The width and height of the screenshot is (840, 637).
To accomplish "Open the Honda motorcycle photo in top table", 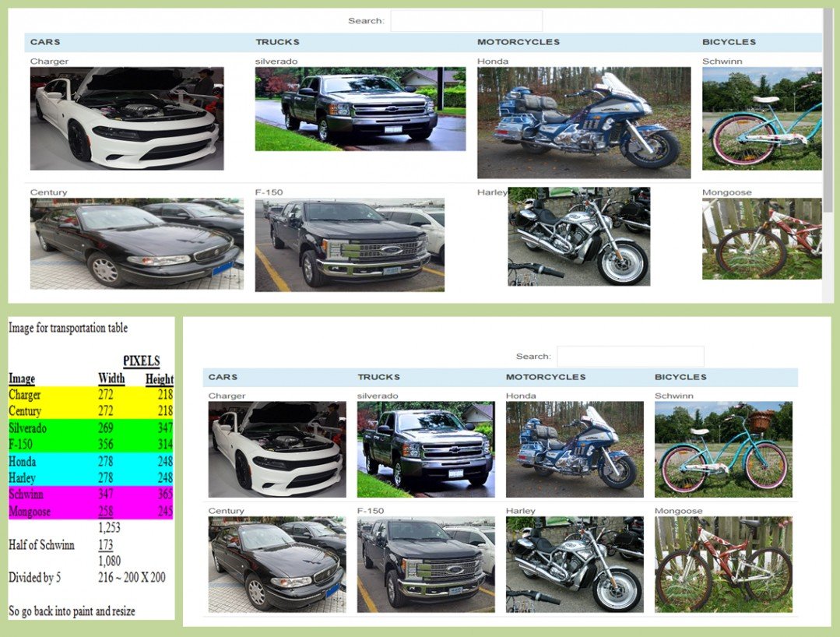I will point(584,123).
